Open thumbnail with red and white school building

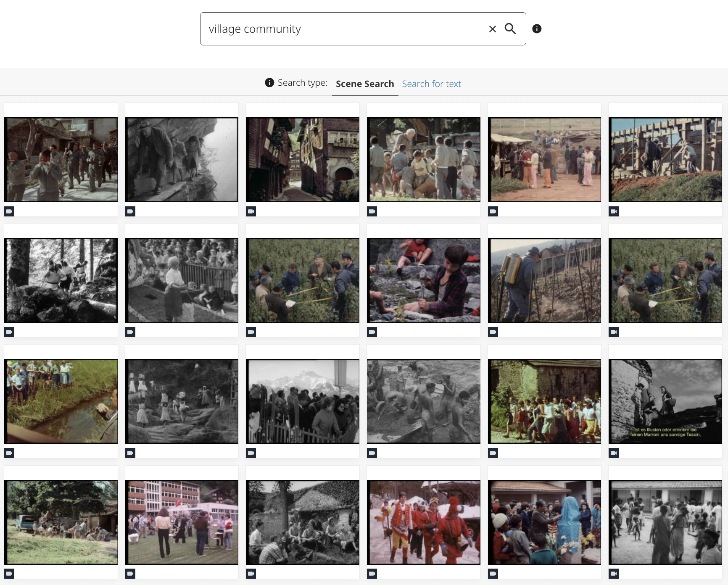(x=182, y=522)
